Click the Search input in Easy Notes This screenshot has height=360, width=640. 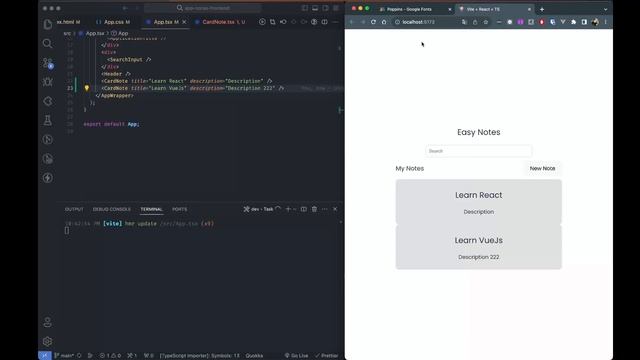pos(478,151)
